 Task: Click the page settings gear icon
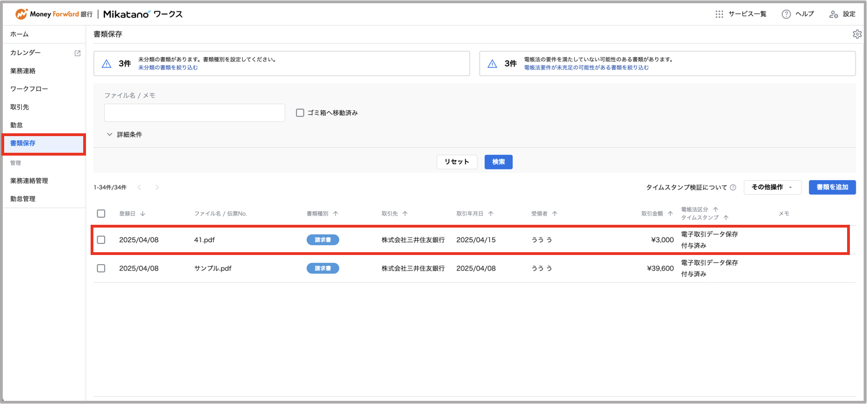click(x=857, y=34)
